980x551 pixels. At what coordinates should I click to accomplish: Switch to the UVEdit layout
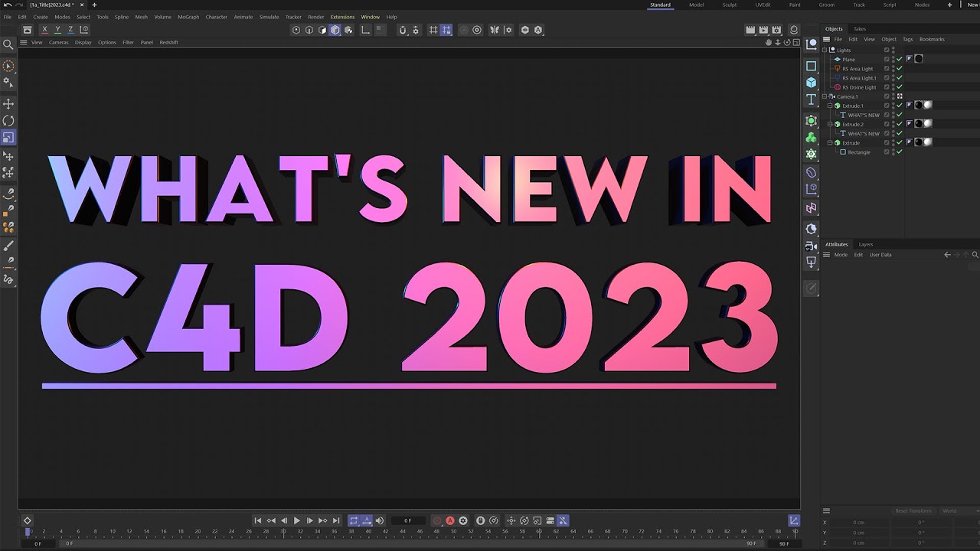click(763, 5)
